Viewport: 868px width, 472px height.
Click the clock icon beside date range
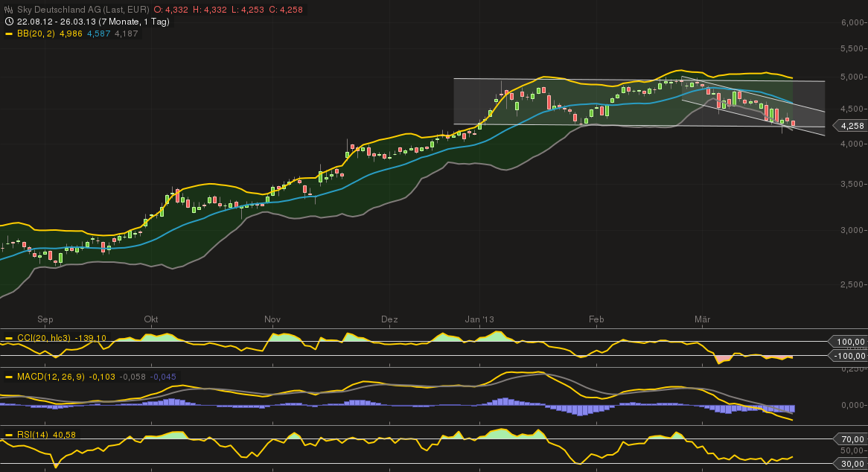[x=8, y=22]
